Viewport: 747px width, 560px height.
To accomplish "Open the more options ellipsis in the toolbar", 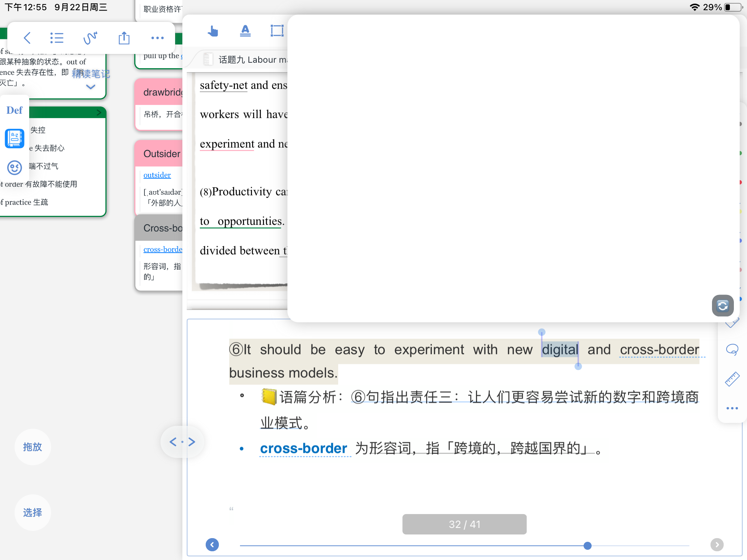I will (158, 38).
